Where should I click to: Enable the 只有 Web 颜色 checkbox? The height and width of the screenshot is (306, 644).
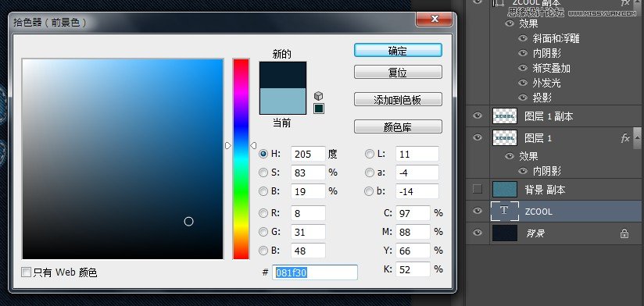(x=27, y=272)
